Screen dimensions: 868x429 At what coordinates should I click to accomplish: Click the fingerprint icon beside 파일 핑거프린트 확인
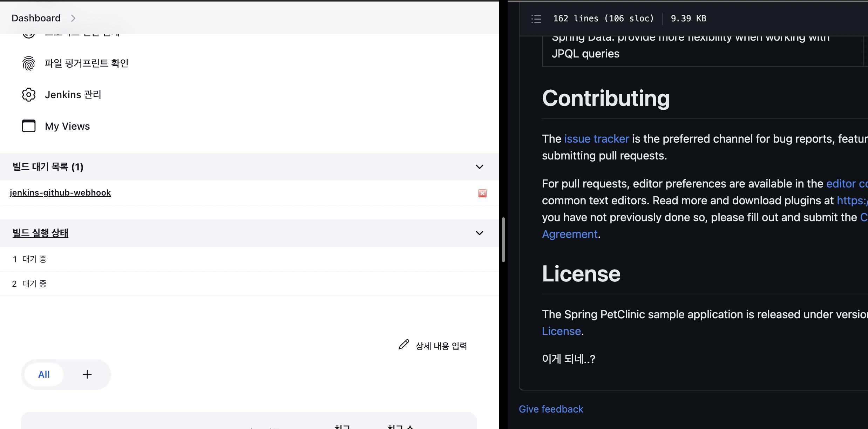click(29, 63)
